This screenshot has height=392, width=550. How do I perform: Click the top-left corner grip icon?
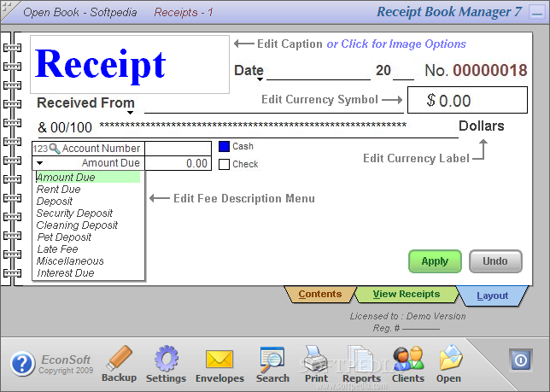(6, 6)
